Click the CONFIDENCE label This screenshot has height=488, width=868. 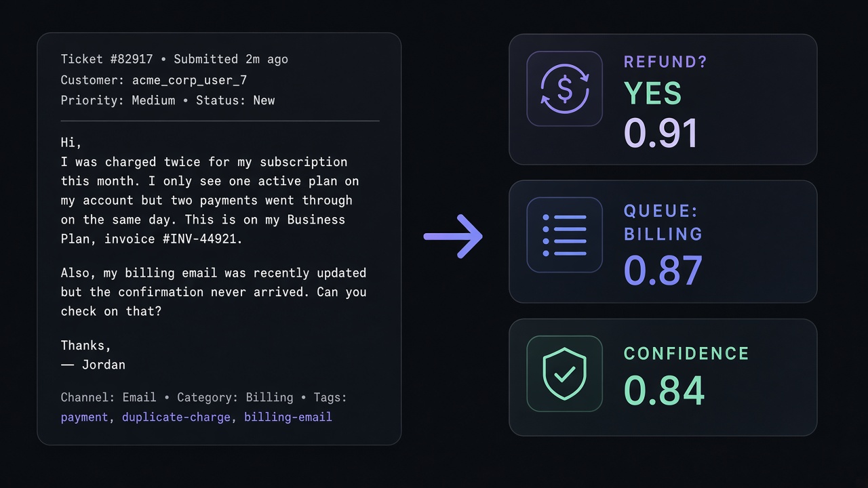[x=686, y=354]
